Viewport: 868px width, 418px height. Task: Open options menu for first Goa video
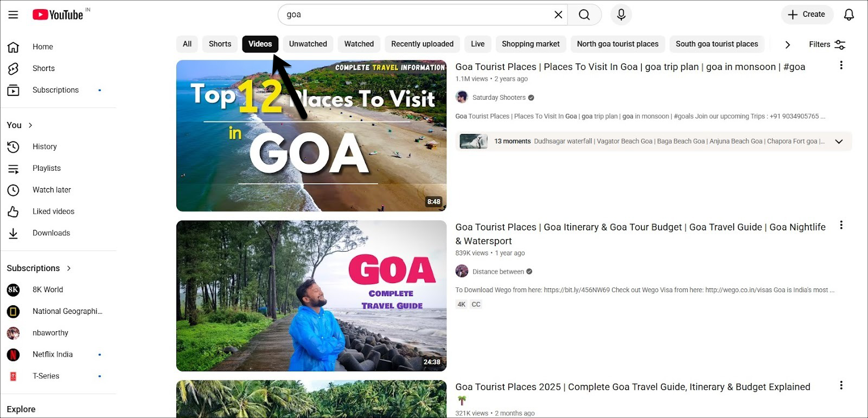point(841,65)
